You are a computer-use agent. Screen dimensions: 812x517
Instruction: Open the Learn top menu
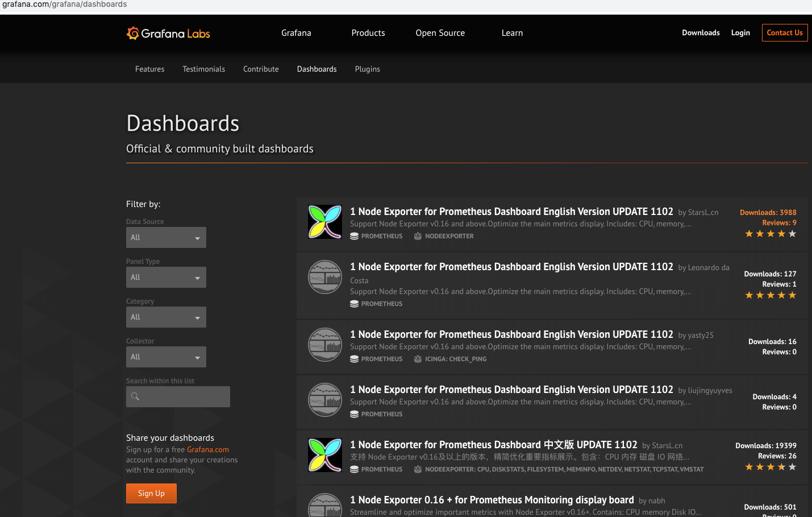pyautogui.click(x=512, y=33)
